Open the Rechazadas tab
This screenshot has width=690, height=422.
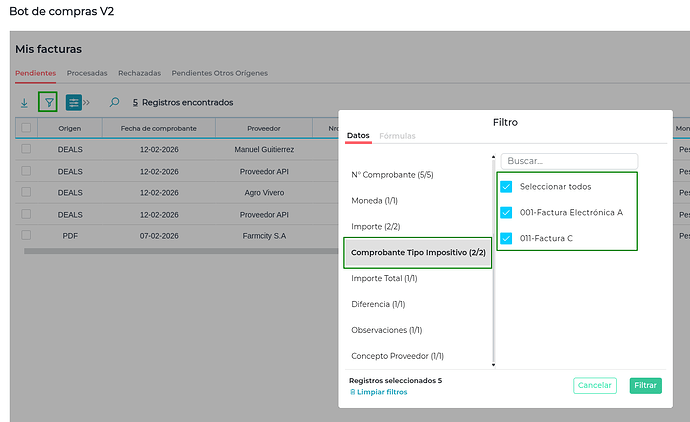(140, 73)
